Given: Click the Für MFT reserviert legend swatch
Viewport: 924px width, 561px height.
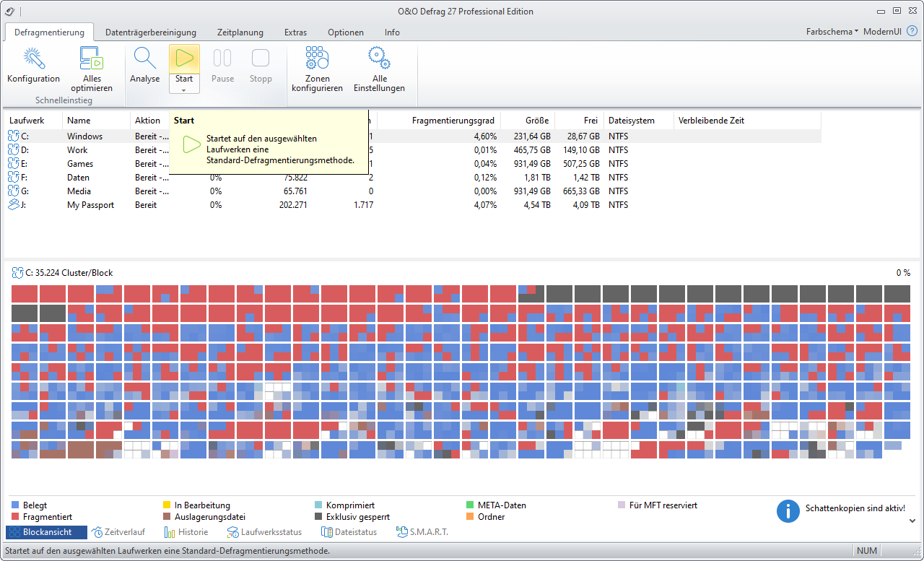Looking at the screenshot, I should pyautogui.click(x=622, y=505).
